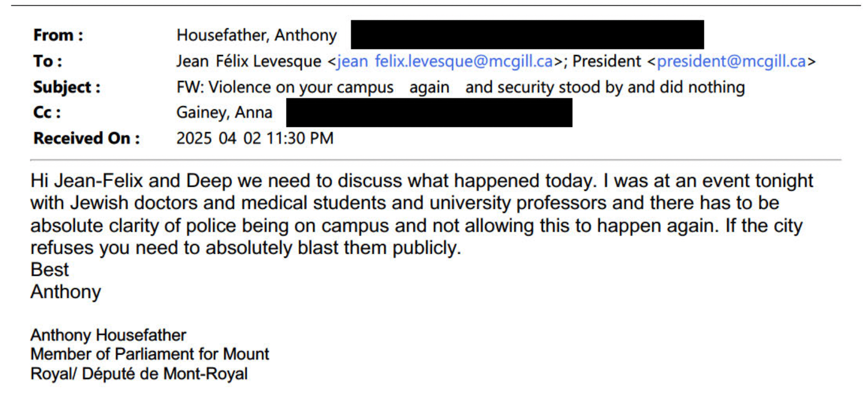Click the Best sign-off line
This screenshot has width=868, height=398.
pos(50,270)
